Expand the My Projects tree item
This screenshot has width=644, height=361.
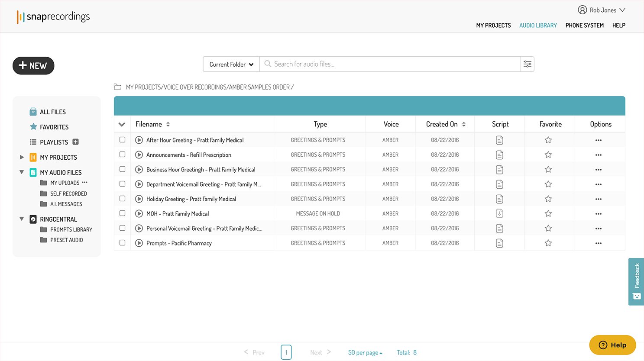[22, 157]
